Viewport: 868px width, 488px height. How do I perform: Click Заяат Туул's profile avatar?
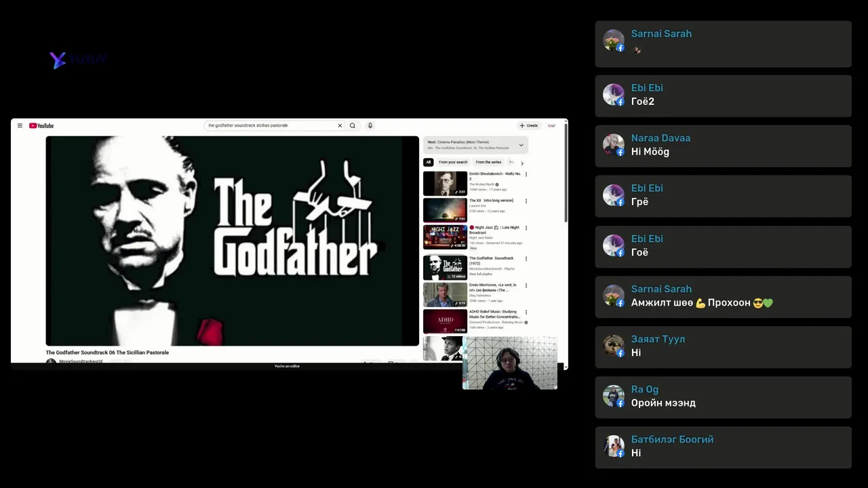[x=613, y=346]
